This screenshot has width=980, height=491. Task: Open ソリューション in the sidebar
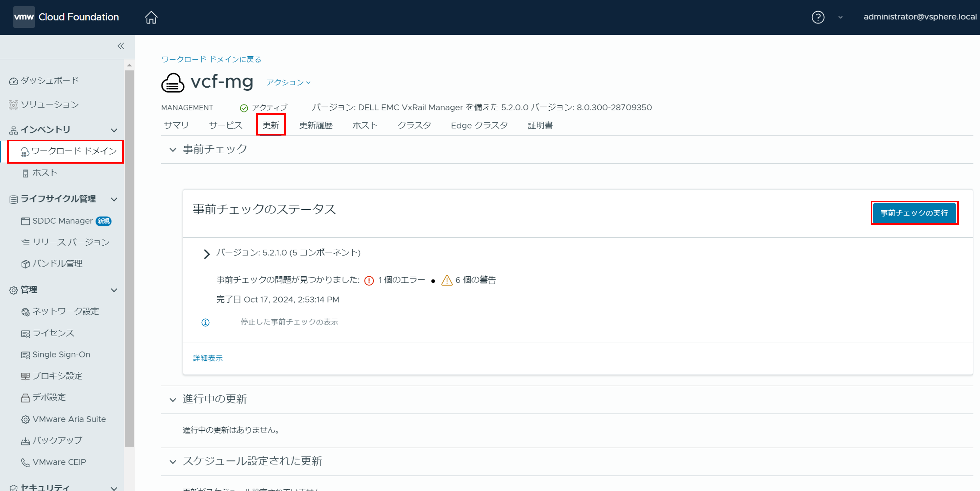point(49,104)
